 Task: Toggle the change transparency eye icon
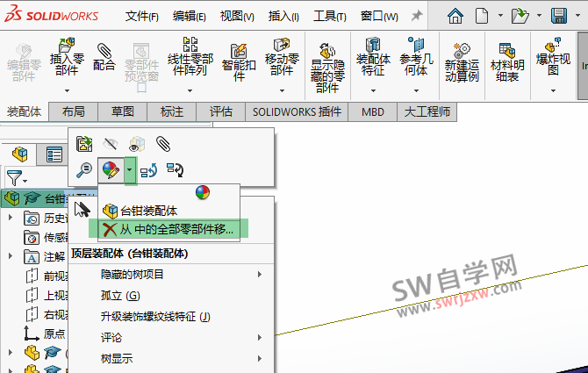point(137,144)
